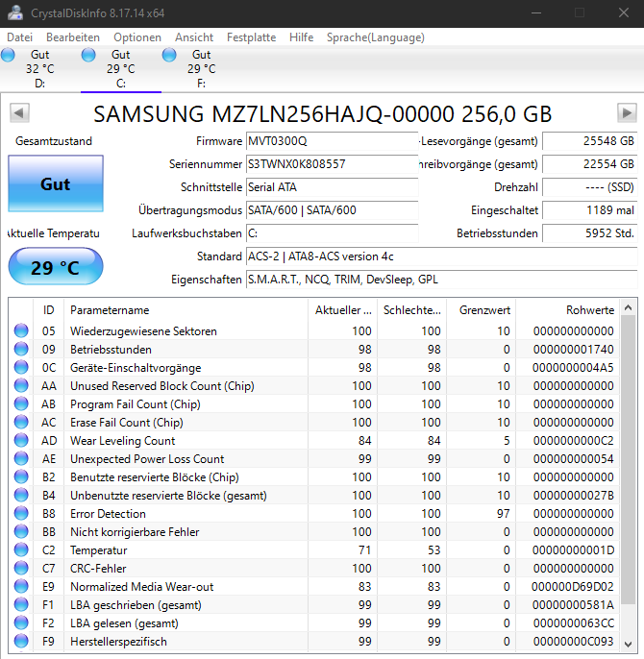The width and height of the screenshot is (644, 659).
Task: Click status orb of Nicht korrigierbare Fehler row
Action: click(x=21, y=531)
